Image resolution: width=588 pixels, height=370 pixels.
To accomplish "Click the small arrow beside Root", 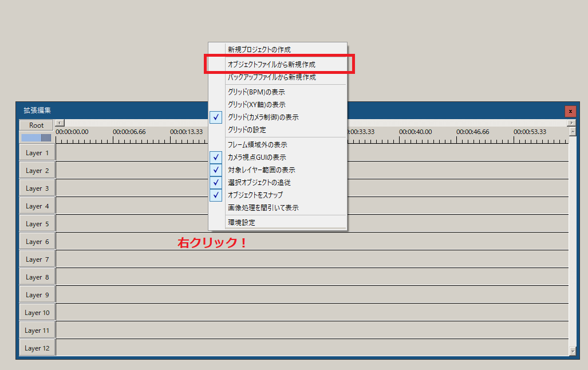I will [x=60, y=123].
